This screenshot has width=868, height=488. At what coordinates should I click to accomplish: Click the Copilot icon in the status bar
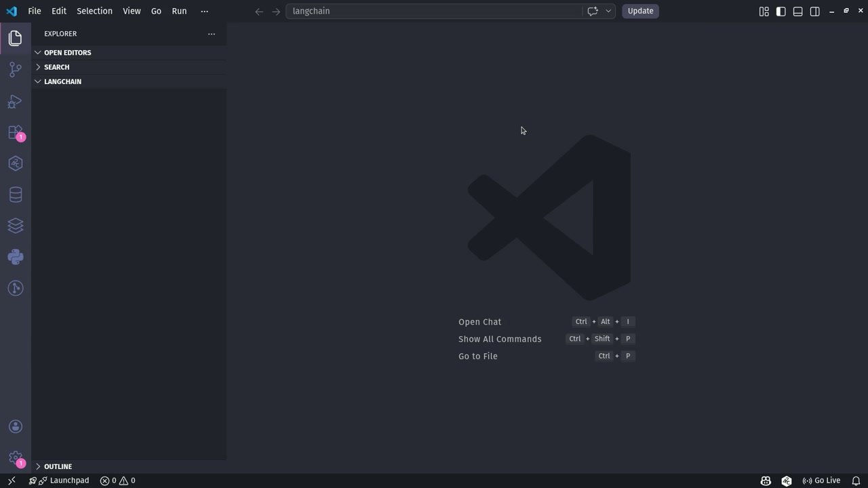[x=766, y=481]
